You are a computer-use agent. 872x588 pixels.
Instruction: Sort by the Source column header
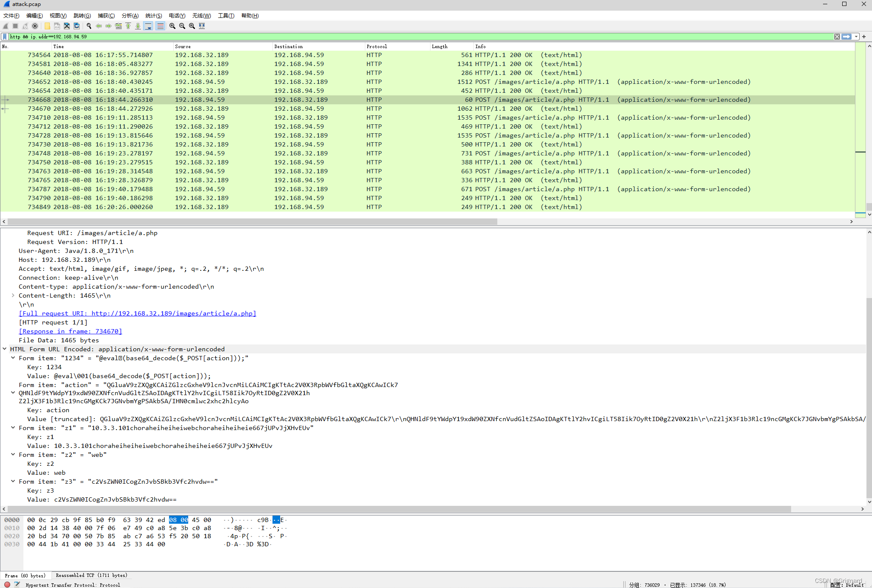pos(223,46)
